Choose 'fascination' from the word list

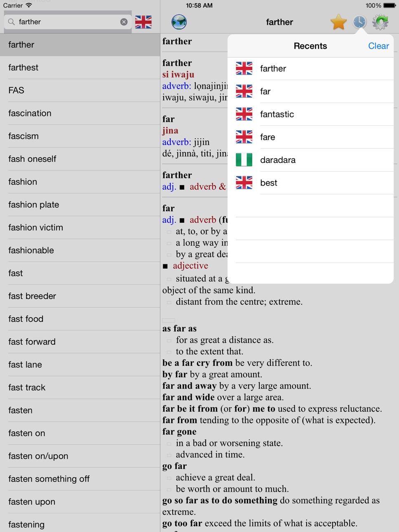click(80, 113)
